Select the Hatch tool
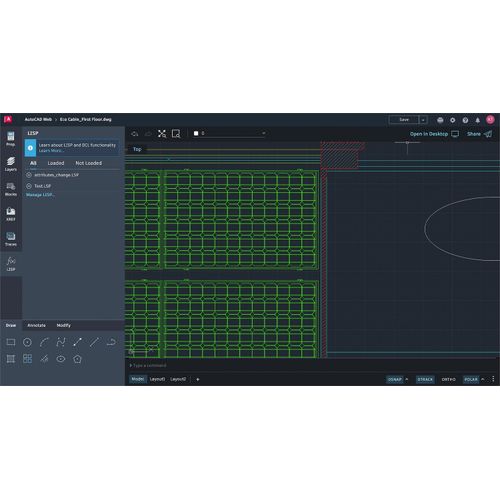 click(x=11, y=359)
